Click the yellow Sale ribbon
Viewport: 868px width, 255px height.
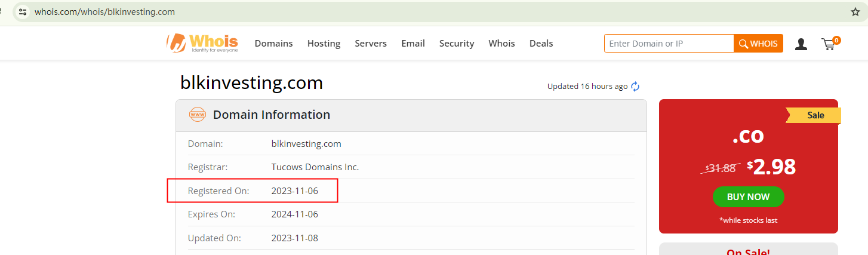coord(814,115)
